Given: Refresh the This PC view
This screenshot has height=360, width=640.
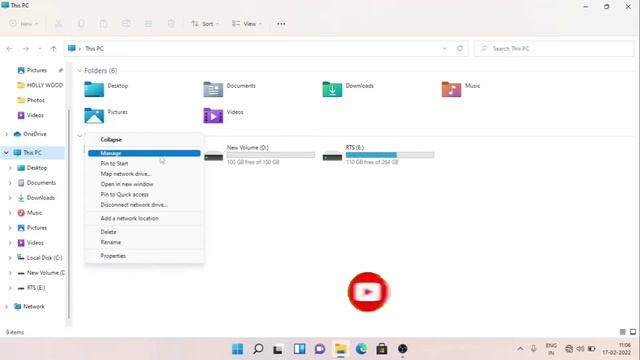Looking at the screenshot, I should pos(460,48).
